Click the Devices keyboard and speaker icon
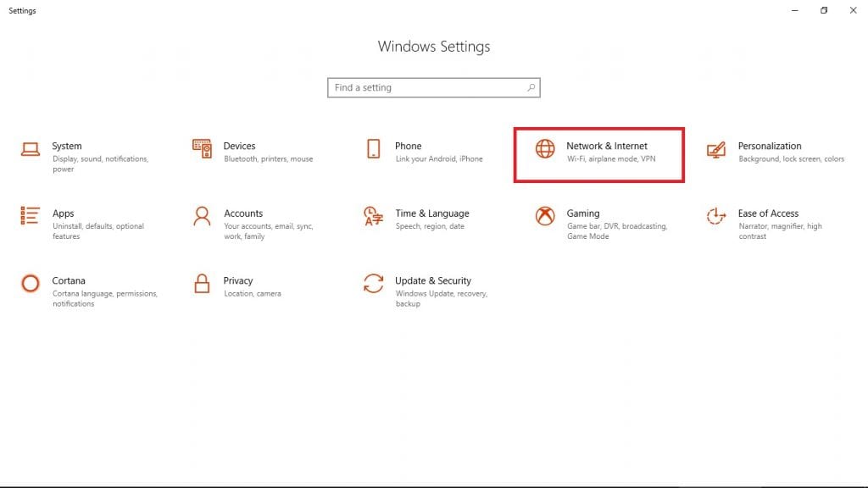 coord(202,149)
